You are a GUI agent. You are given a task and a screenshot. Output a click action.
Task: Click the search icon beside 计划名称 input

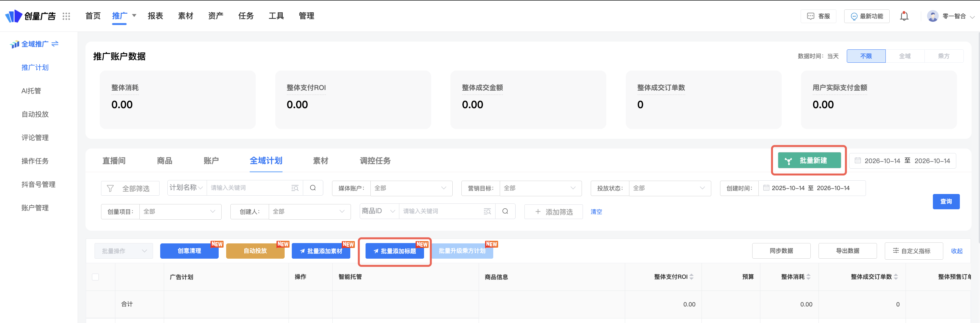(313, 187)
